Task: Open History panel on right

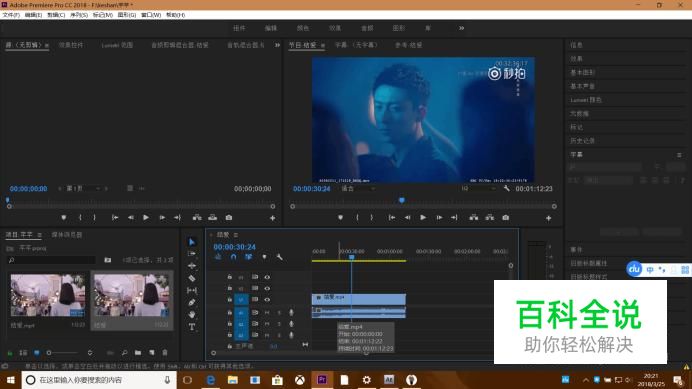Action: point(582,141)
